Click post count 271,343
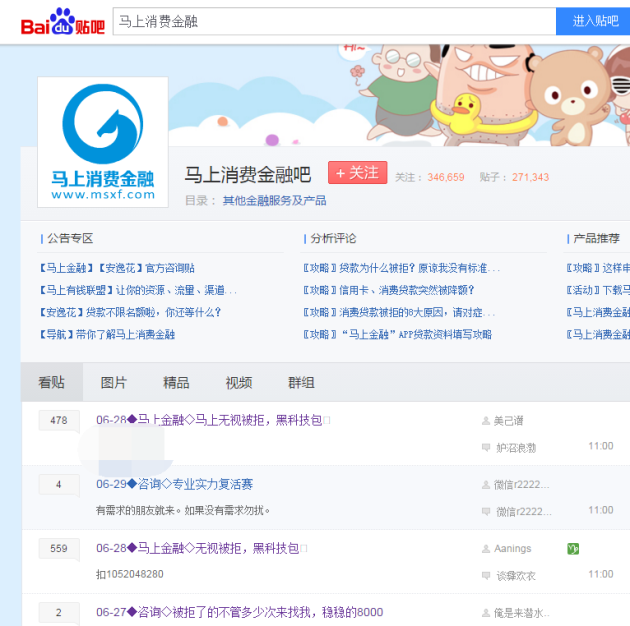Viewport: 630px width, 626px height. click(x=530, y=177)
